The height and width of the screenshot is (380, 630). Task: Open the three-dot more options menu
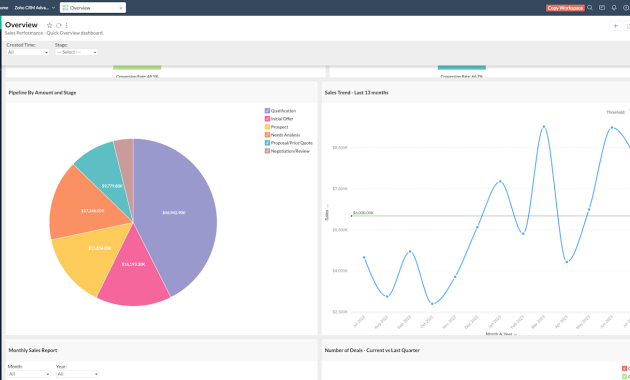pos(66,25)
